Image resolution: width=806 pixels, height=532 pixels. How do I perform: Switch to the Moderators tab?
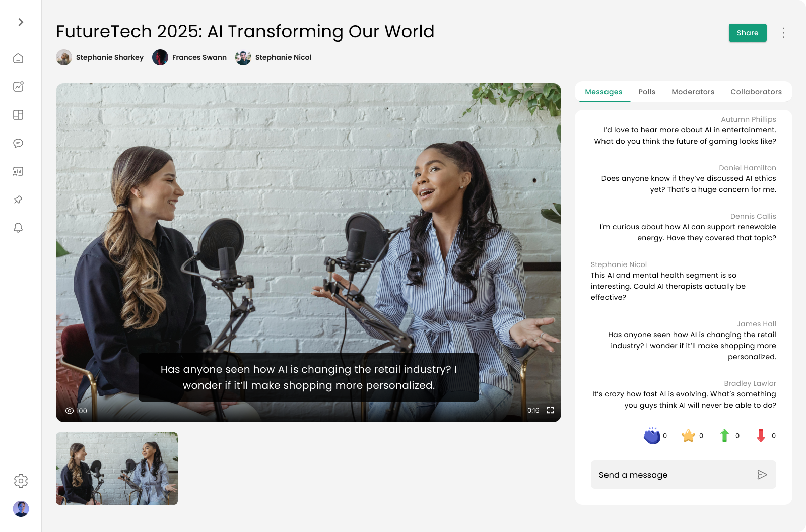[693, 92]
